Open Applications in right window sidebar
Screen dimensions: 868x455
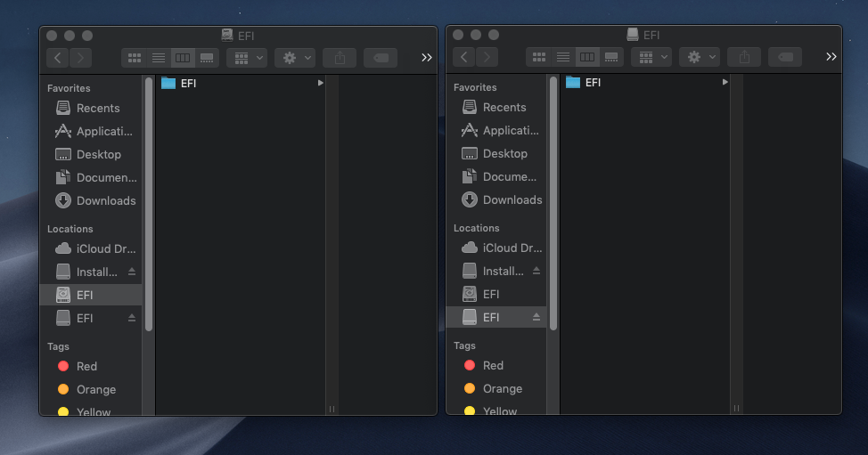496,131
